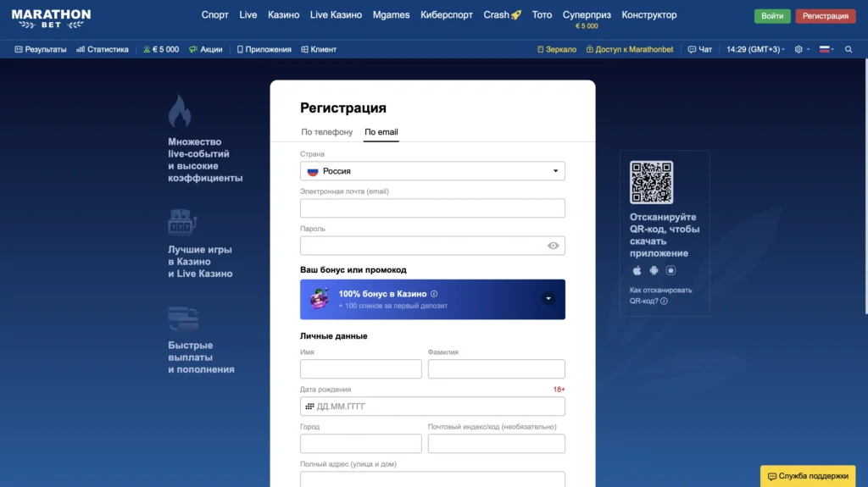The width and height of the screenshot is (868, 487).
Task: Open the search magnifier icon
Action: [x=849, y=49]
